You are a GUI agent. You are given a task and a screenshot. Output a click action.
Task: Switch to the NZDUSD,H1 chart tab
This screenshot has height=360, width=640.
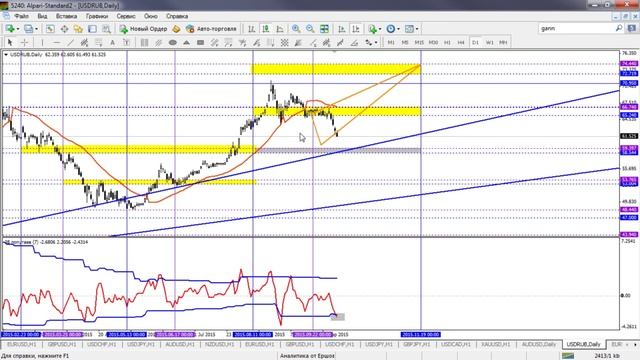pos(220,344)
